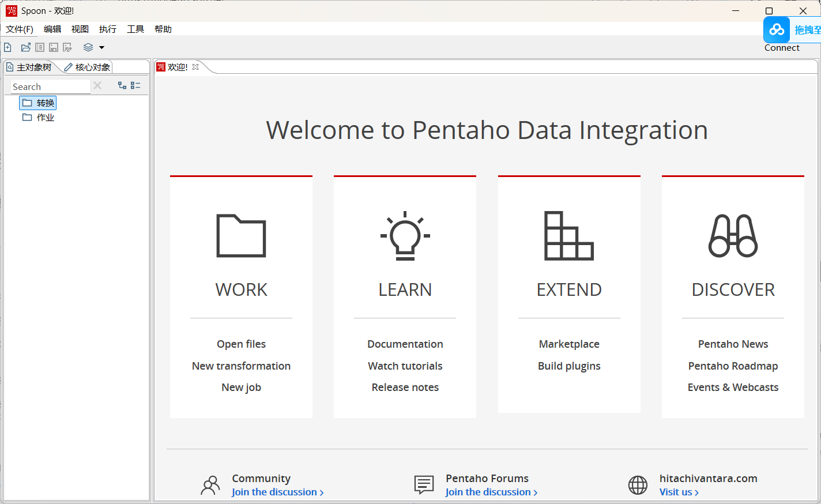Screen dimensions: 821x504
Task: Click the Visit us link
Action: 679,492
